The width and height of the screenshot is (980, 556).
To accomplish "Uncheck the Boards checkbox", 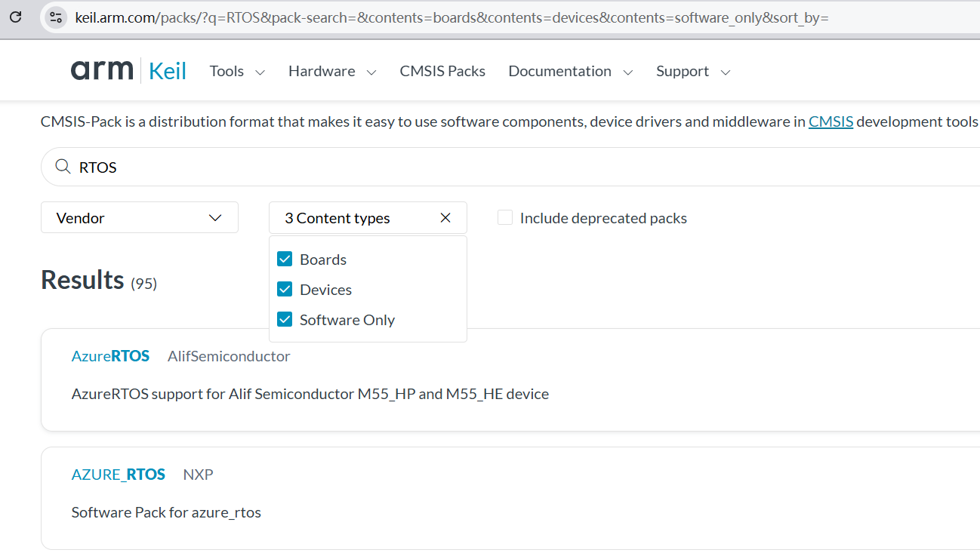I will point(285,260).
